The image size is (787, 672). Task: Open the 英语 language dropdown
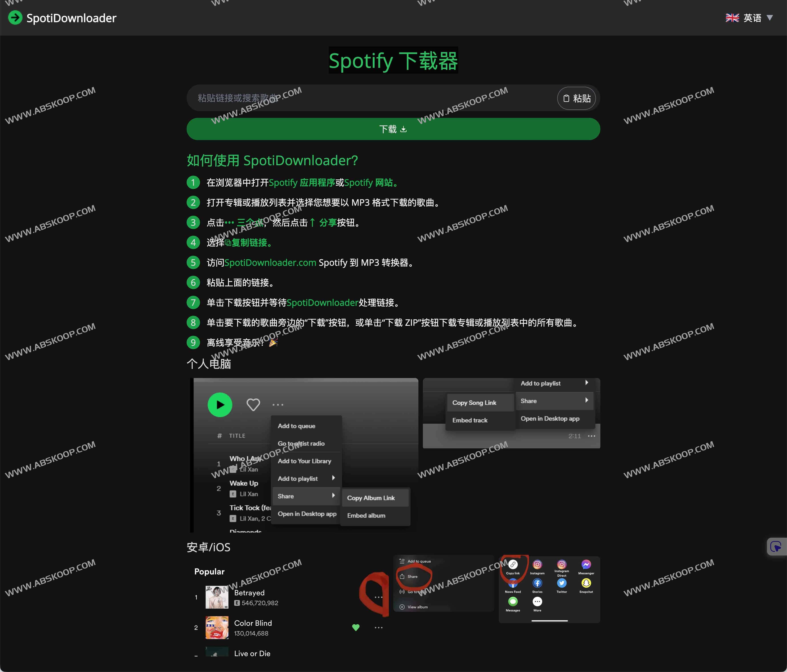(749, 18)
